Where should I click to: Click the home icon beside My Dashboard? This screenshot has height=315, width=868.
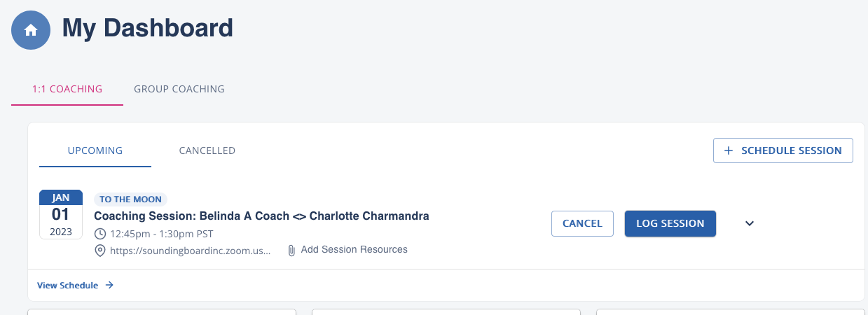tap(31, 30)
